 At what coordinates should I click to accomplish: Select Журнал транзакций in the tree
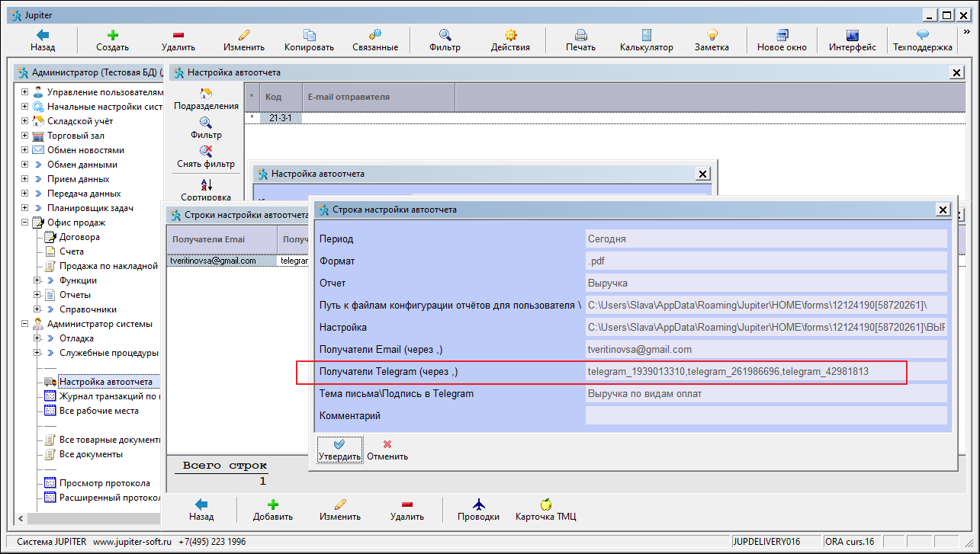point(108,396)
